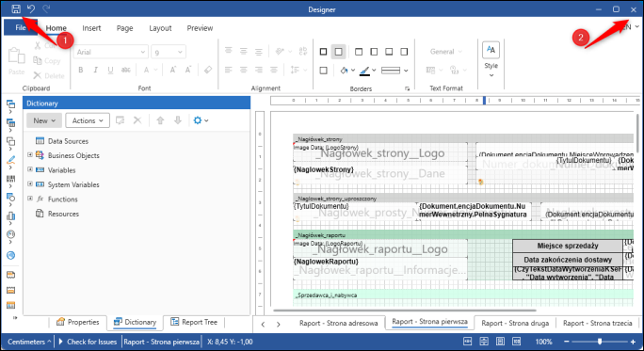644x351 pixels.
Task: Expand the Business Objects node
Action: [x=30, y=154]
